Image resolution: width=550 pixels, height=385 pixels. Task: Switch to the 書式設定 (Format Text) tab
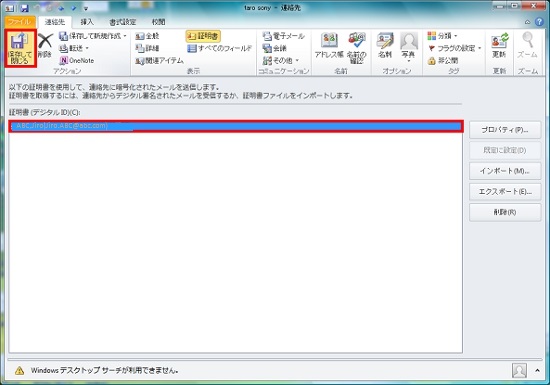122,22
